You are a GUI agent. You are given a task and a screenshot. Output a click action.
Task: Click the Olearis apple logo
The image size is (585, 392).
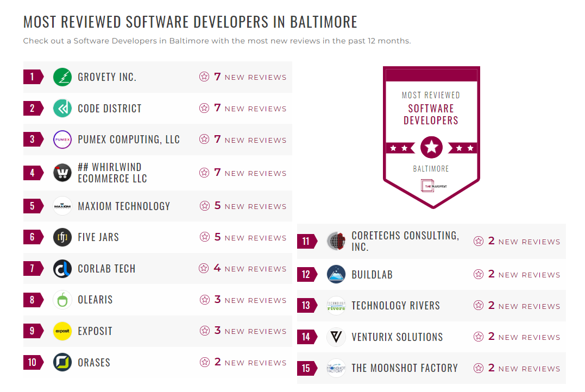(x=62, y=300)
